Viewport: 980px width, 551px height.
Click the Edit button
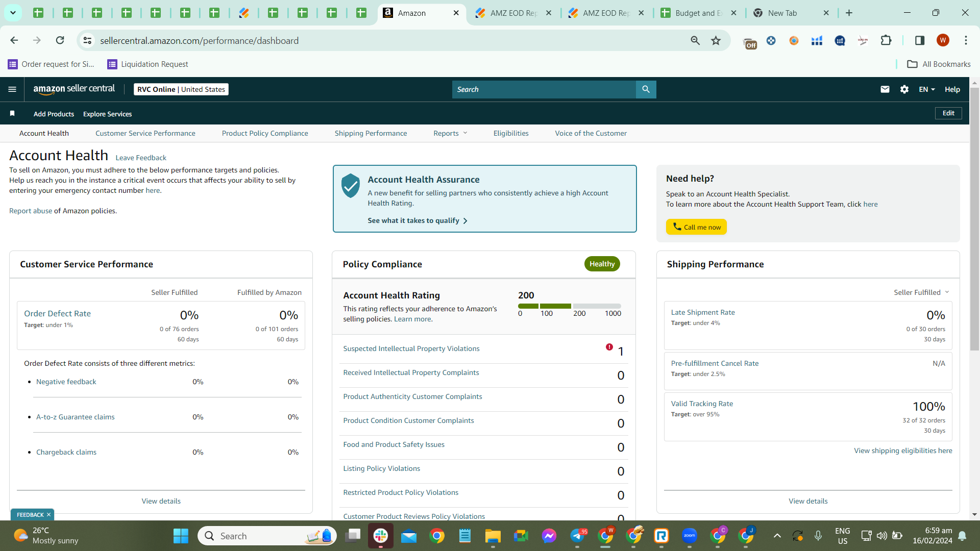(948, 113)
